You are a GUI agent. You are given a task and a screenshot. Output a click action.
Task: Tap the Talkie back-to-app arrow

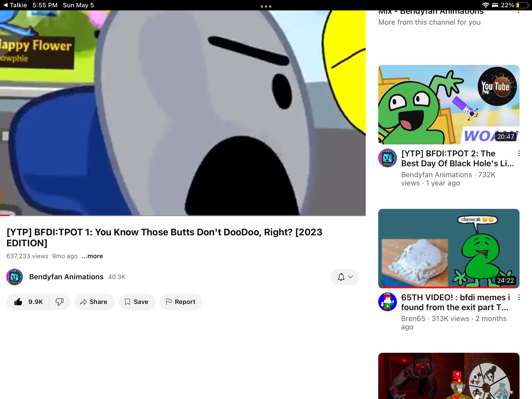click(5, 5)
